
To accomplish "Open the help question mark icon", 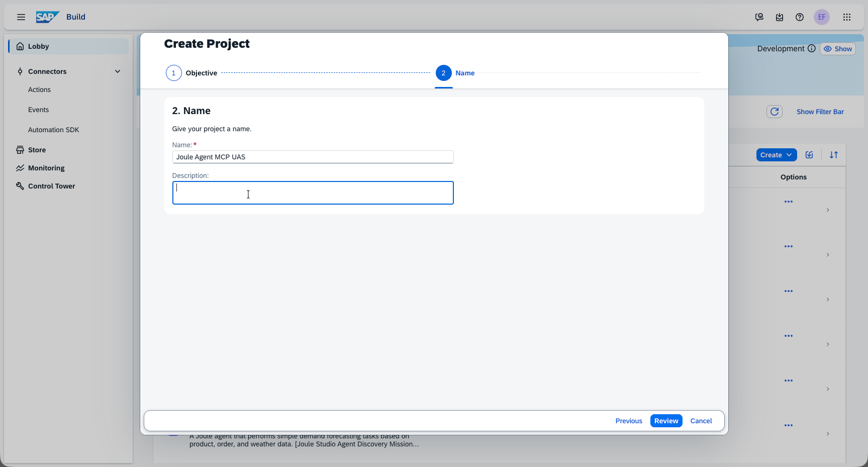I will coord(800,17).
